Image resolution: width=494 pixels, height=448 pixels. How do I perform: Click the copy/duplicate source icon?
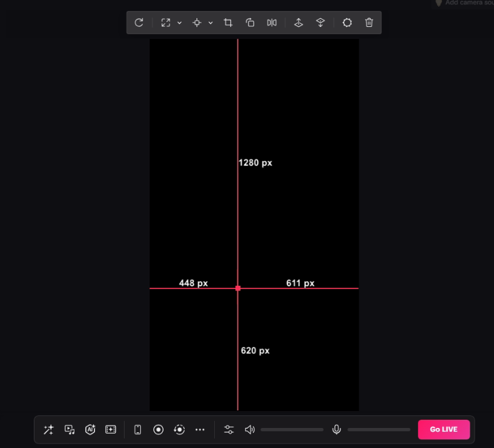250,23
